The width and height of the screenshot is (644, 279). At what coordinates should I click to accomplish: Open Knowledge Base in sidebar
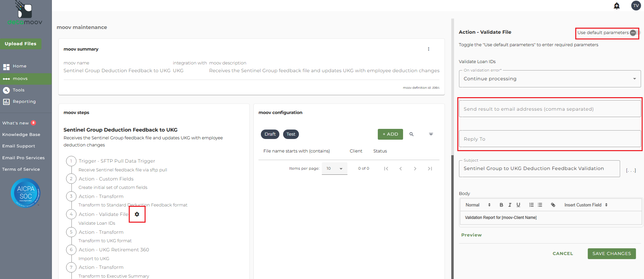coord(21,135)
